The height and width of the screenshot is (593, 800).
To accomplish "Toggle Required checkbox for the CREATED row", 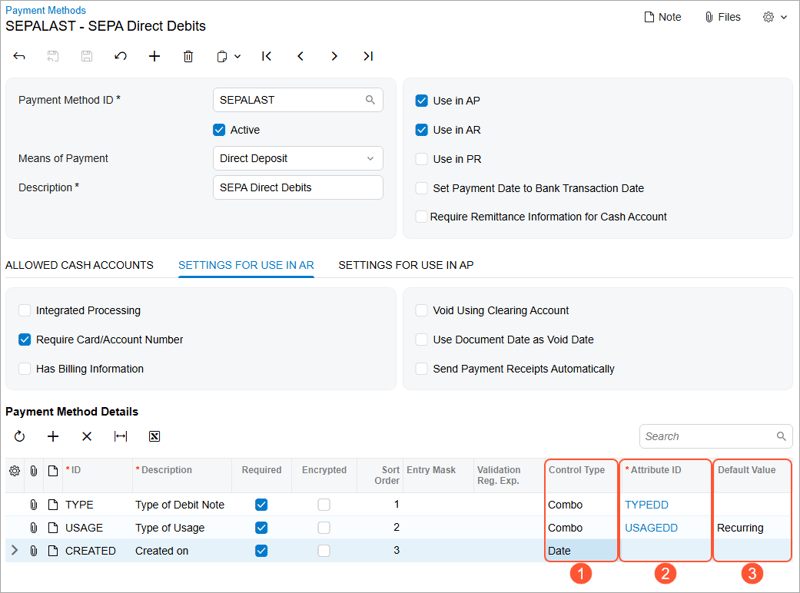I will coord(261,551).
